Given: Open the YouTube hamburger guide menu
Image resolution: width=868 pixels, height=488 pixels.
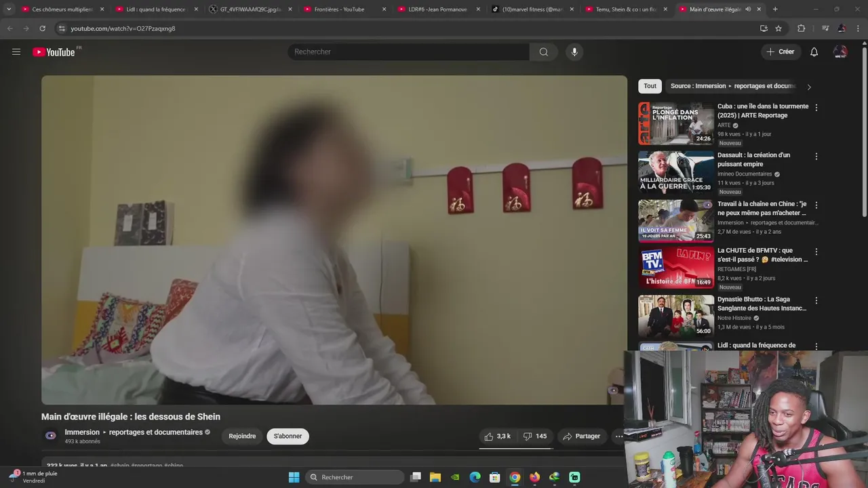Looking at the screenshot, I should (x=16, y=52).
